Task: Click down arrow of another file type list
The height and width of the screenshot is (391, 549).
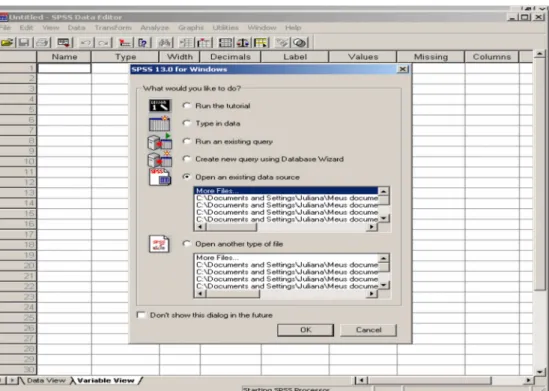Action: tap(384, 285)
